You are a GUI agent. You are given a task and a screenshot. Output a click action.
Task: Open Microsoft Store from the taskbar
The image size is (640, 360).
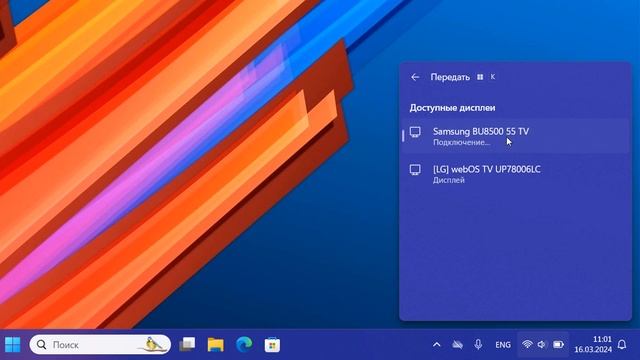coord(272,345)
